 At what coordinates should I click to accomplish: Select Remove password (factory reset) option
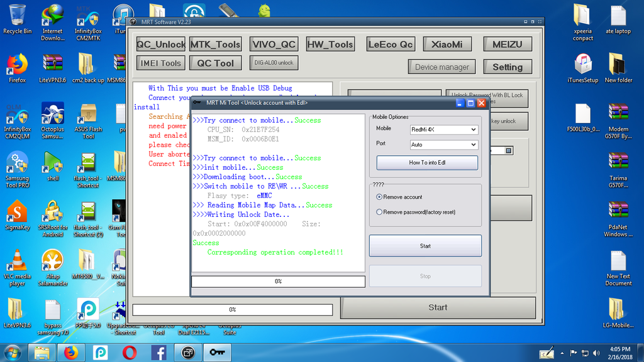tap(379, 212)
